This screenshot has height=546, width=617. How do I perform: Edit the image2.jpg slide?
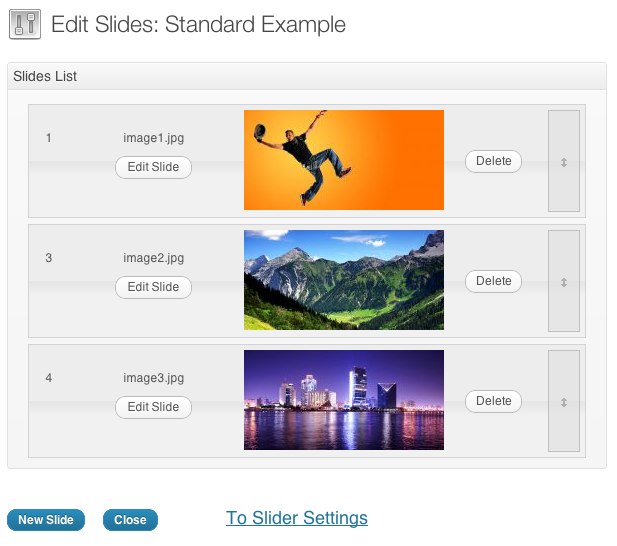153,287
